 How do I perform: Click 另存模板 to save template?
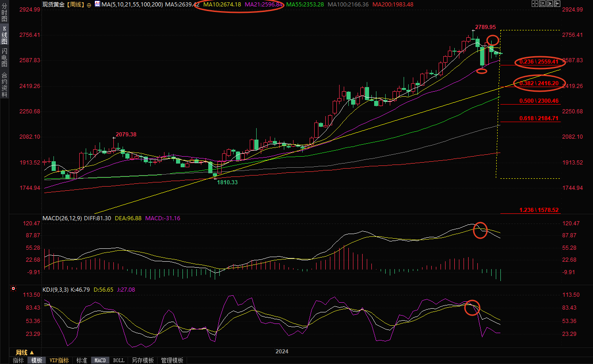(142, 360)
